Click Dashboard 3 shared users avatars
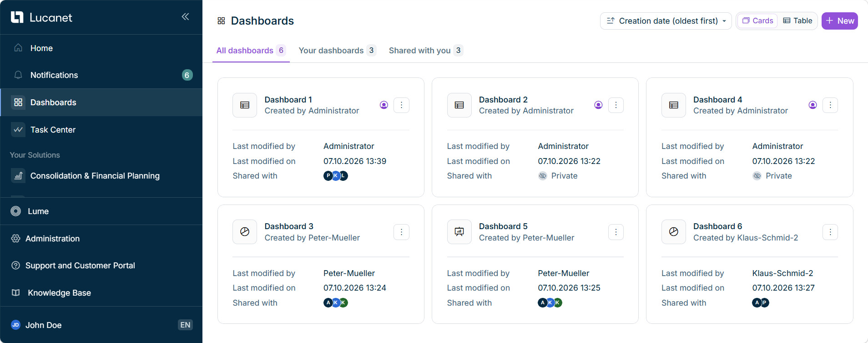 (336, 303)
